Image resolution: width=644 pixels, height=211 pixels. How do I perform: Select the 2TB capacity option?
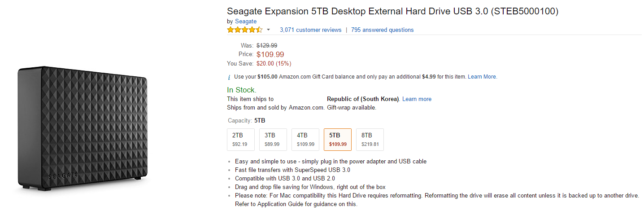click(241, 140)
